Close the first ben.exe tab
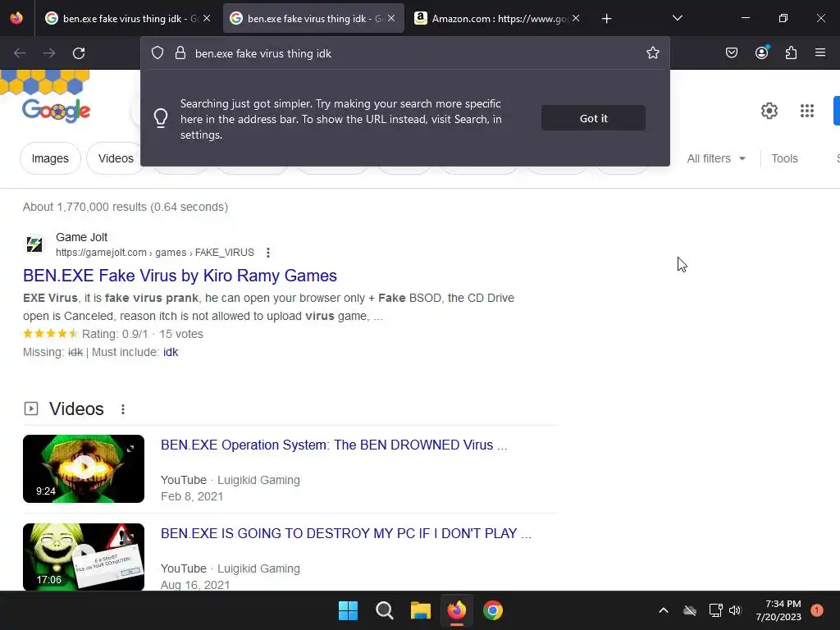Image resolution: width=840 pixels, height=630 pixels. pos(207,18)
